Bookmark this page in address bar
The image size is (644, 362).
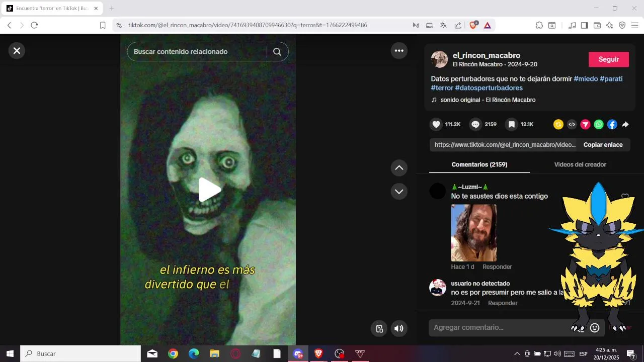click(103, 25)
